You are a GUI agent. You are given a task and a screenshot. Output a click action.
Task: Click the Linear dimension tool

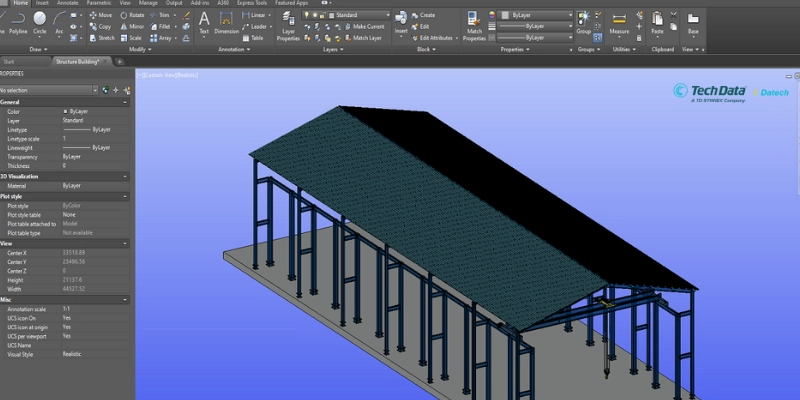point(254,15)
